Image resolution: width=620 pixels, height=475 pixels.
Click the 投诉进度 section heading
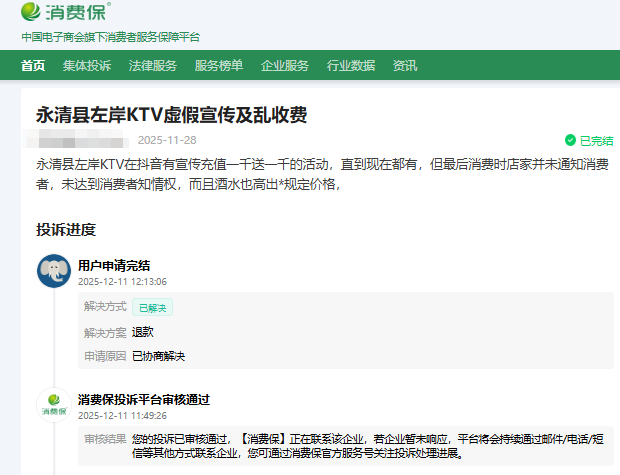(x=66, y=230)
